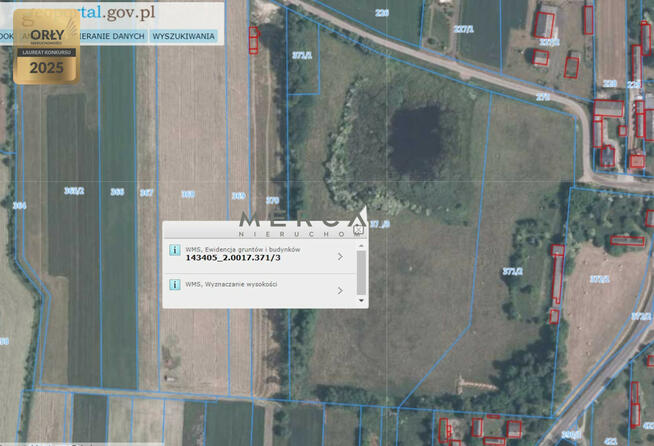
Task: Click the popup's vertical scrollbar thumb
Action: pos(361,272)
